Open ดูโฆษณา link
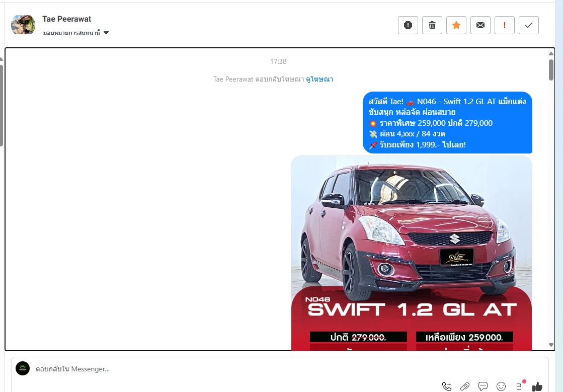The height and width of the screenshot is (392, 563). point(319,79)
